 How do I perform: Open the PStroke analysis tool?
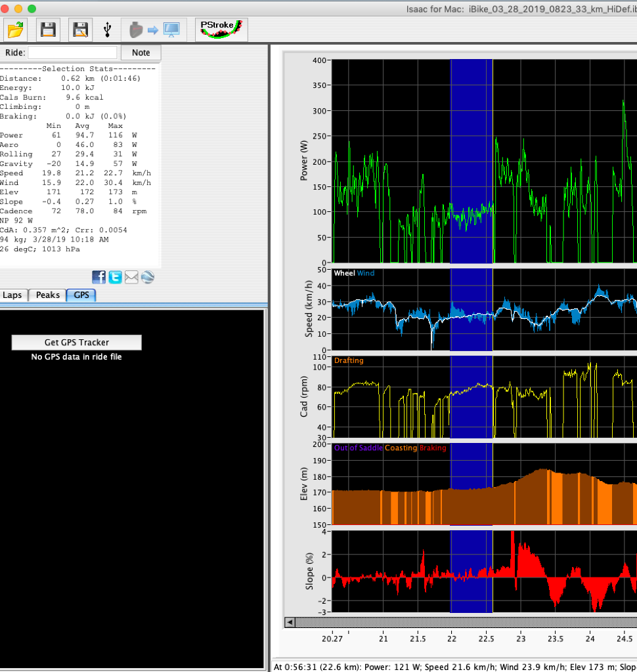pos(221,30)
